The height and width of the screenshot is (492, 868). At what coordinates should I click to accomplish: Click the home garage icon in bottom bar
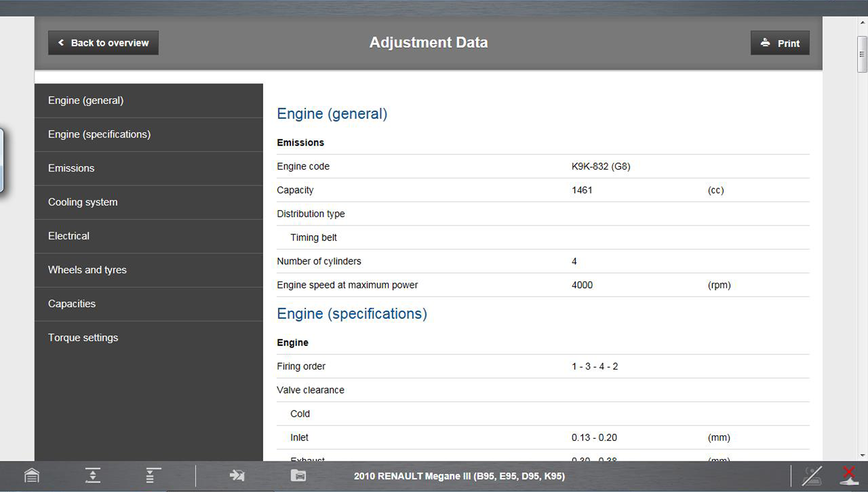point(32,475)
